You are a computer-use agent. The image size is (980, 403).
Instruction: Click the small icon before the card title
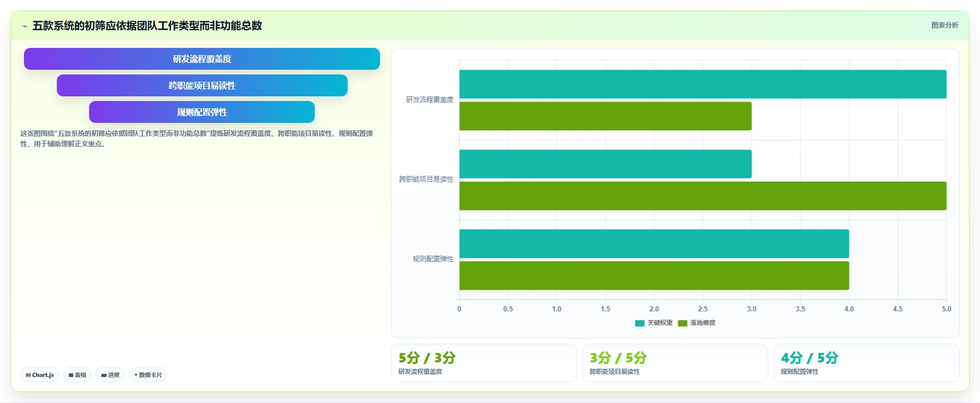(x=24, y=26)
